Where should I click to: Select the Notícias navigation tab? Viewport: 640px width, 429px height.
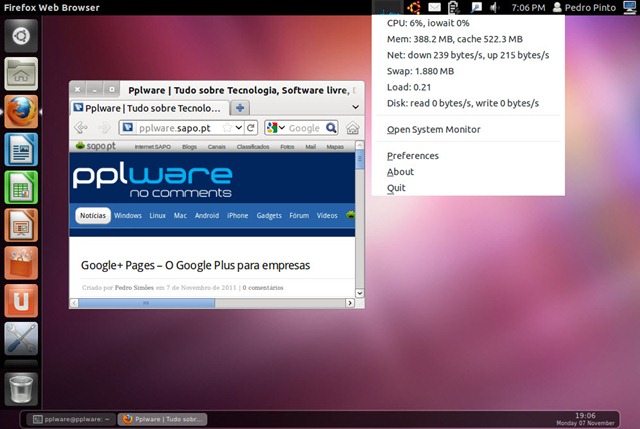93,216
